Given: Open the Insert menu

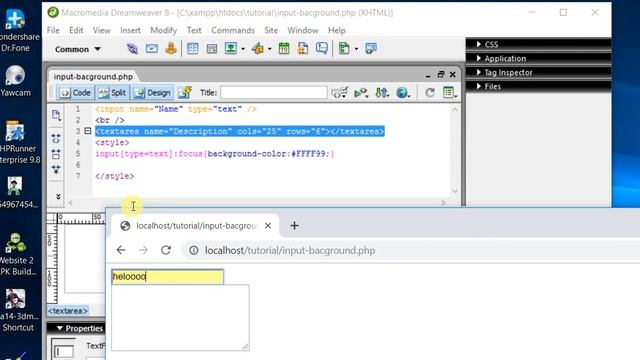Looking at the screenshot, I should pyautogui.click(x=130, y=31).
